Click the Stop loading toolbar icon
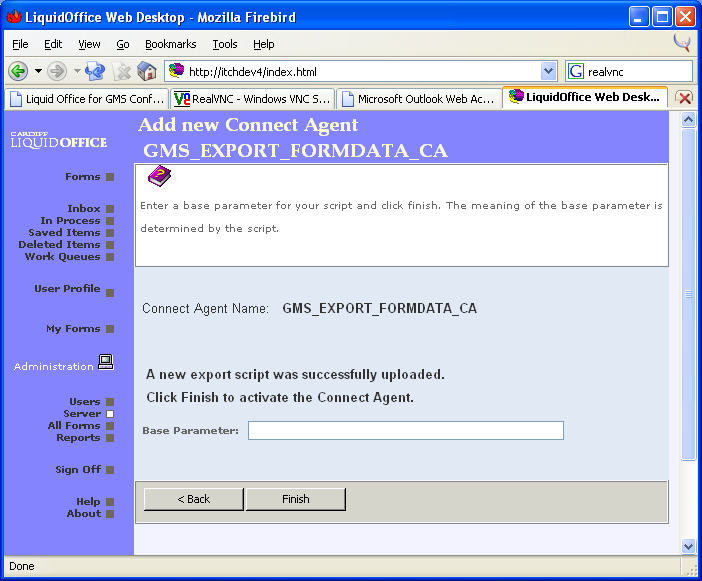 coord(122,71)
